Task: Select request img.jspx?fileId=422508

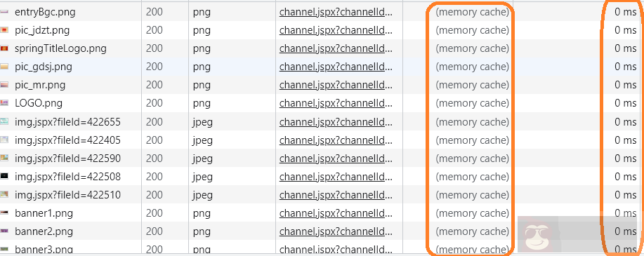Action: point(67,177)
